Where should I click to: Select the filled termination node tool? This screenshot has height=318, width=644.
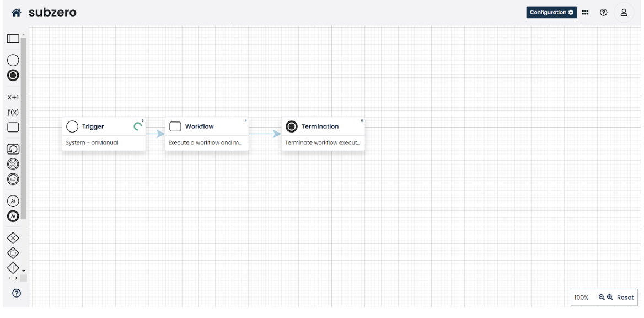pyautogui.click(x=13, y=75)
